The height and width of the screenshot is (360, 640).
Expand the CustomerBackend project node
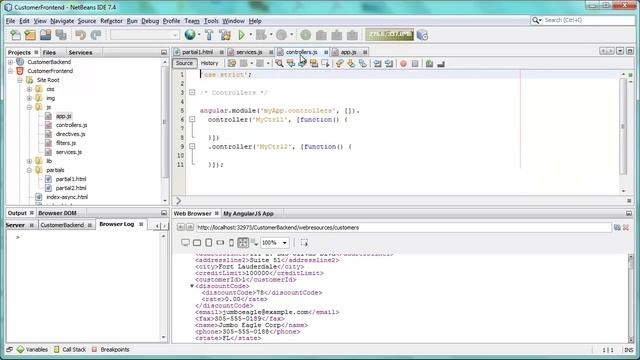click(11, 62)
